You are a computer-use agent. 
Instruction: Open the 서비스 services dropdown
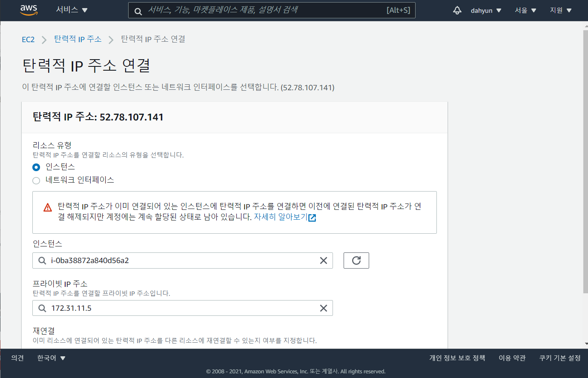click(x=72, y=10)
